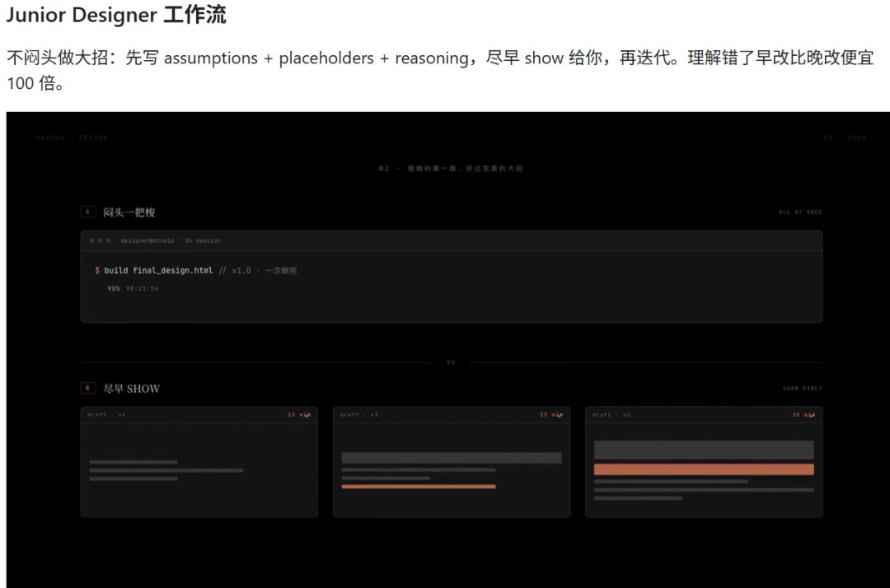The image size is (890, 588).
Task: Click the '闷头一把梭' section title
Action: click(x=129, y=212)
